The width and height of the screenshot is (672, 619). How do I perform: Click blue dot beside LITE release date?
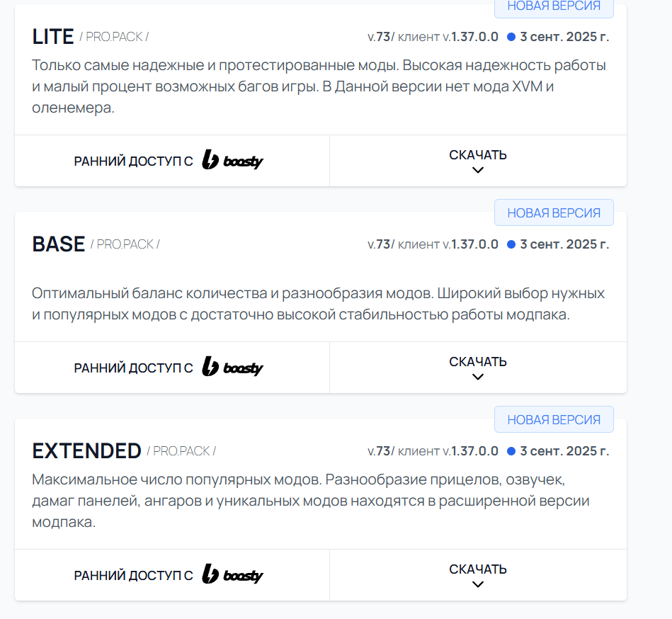tap(511, 37)
